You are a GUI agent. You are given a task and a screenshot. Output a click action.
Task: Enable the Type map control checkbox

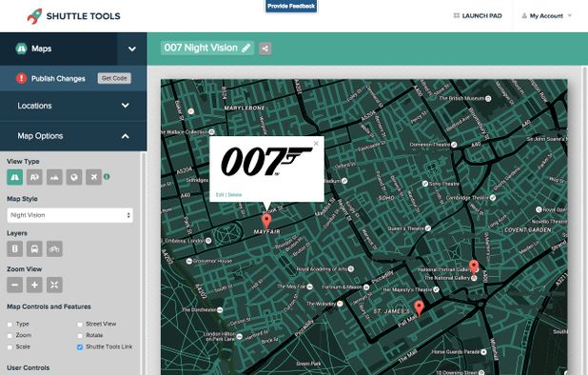click(x=10, y=324)
